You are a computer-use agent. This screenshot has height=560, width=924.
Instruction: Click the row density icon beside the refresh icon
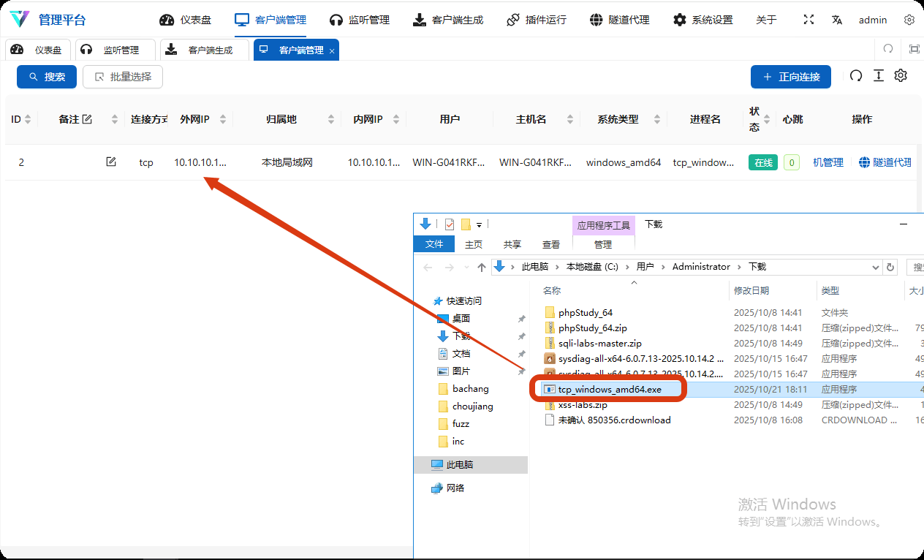878,75
